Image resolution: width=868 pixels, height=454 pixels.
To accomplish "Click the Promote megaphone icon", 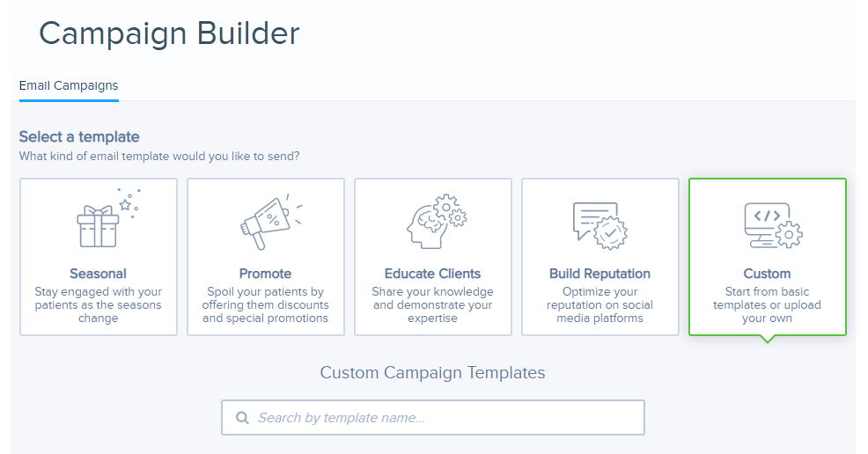I will [x=271, y=222].
